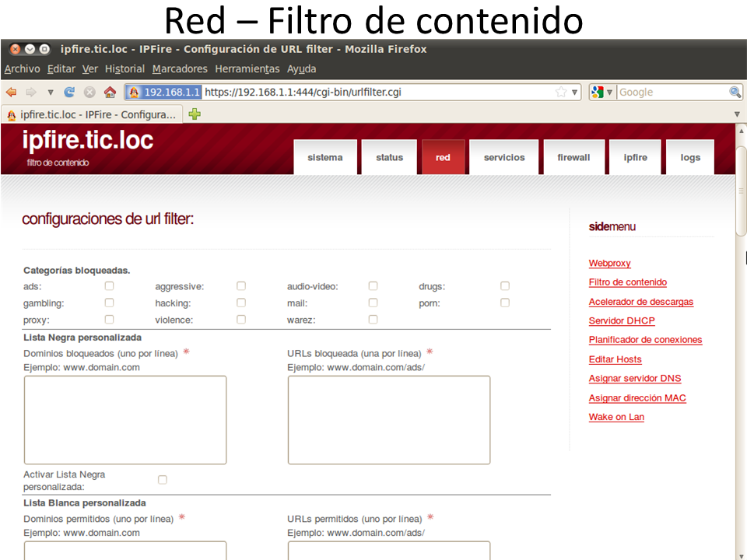This screenshot has height=560, width=747.
Task: Open the URL bar history dropdown arrow
Action: (575, 92)
